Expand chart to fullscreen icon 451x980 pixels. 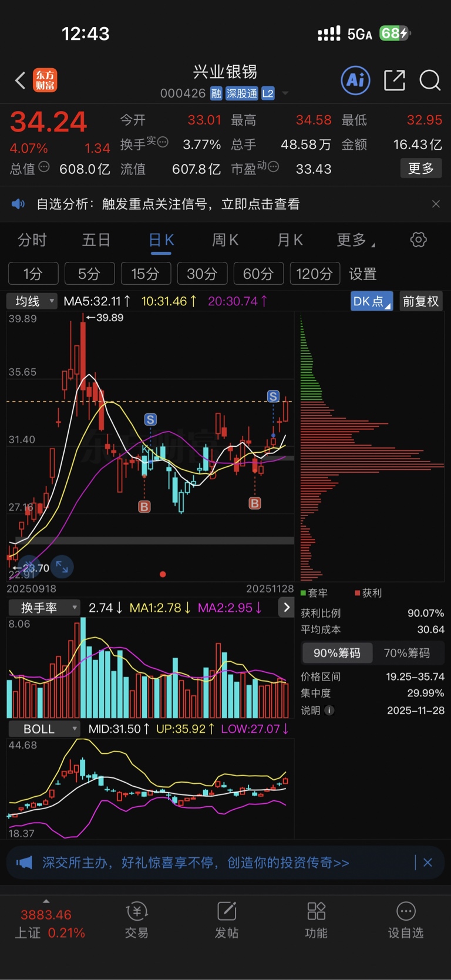(x=62, y=567)
